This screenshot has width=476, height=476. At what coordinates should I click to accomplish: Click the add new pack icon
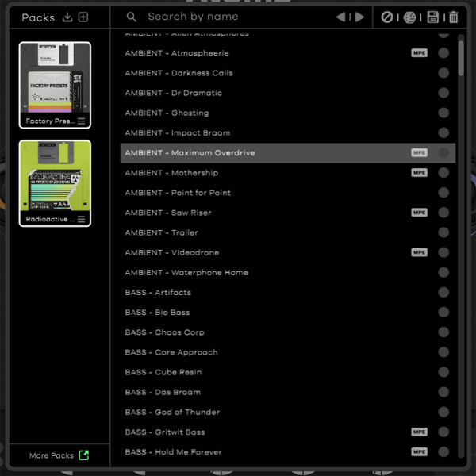pos(83,17)
